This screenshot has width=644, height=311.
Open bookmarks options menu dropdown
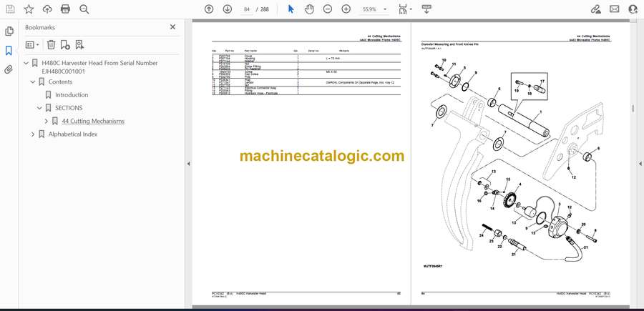click(32, 45)
